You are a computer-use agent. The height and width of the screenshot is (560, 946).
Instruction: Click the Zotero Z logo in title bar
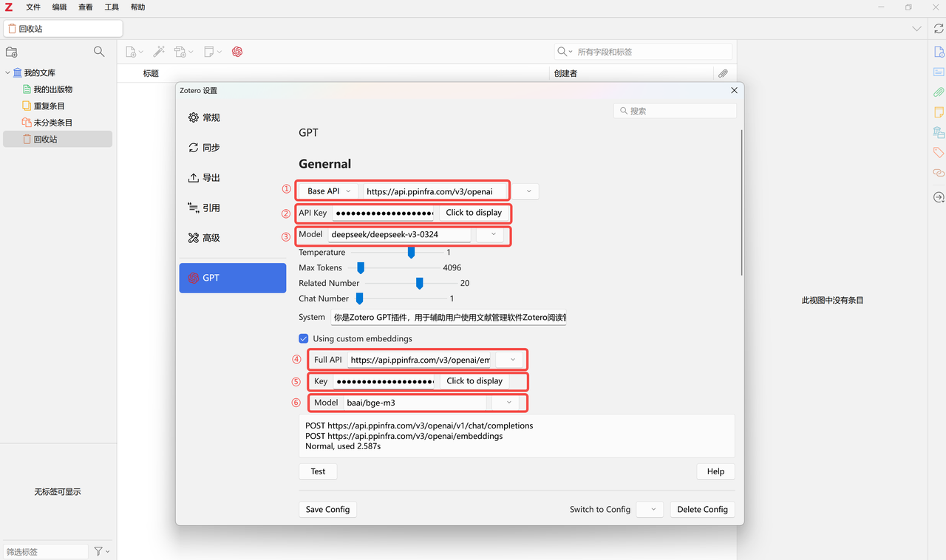7,7
